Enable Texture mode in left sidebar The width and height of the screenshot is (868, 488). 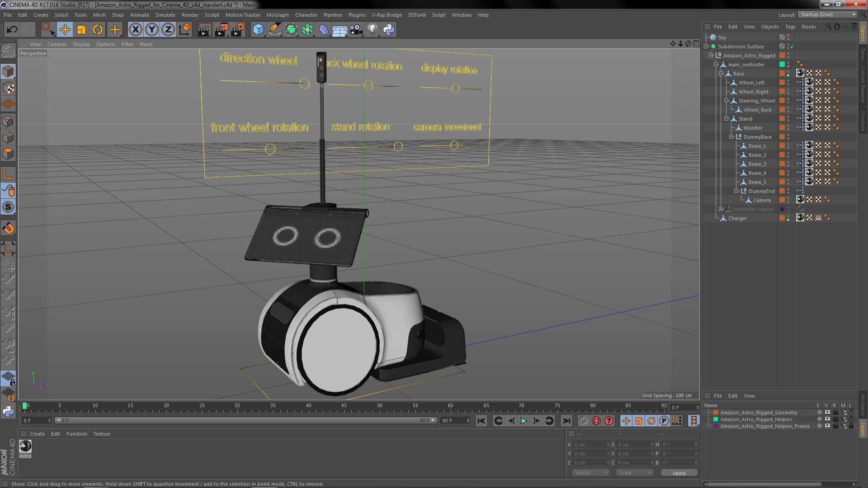(x=8, y=88)
